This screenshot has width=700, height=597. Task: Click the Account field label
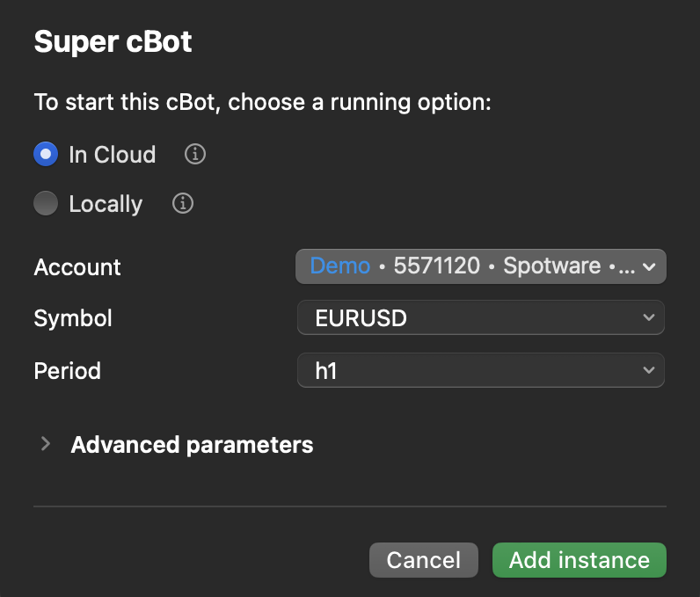click(x=77, y=267)
